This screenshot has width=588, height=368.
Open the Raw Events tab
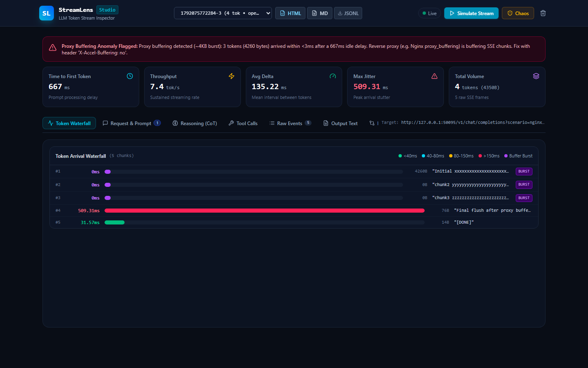(290, 123)
